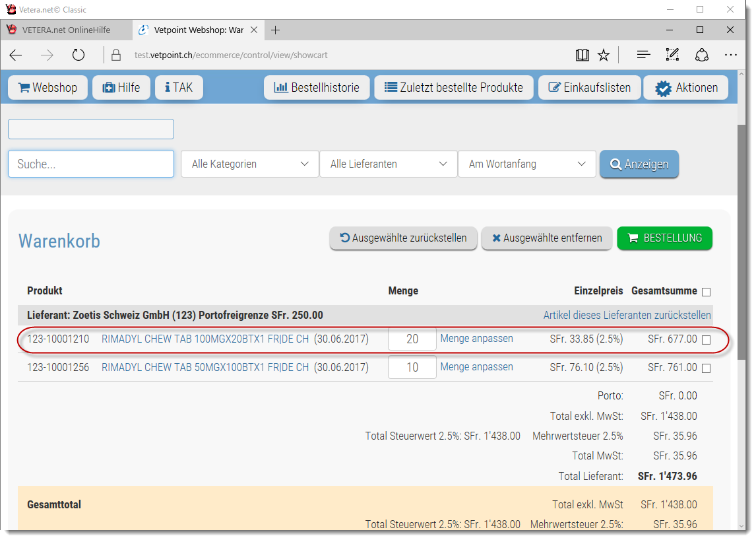The height and width of the screenshot is (540, 756).
Task: Tick the checkbox for RIMADYL 50MG row
Action: pos(706,368)
